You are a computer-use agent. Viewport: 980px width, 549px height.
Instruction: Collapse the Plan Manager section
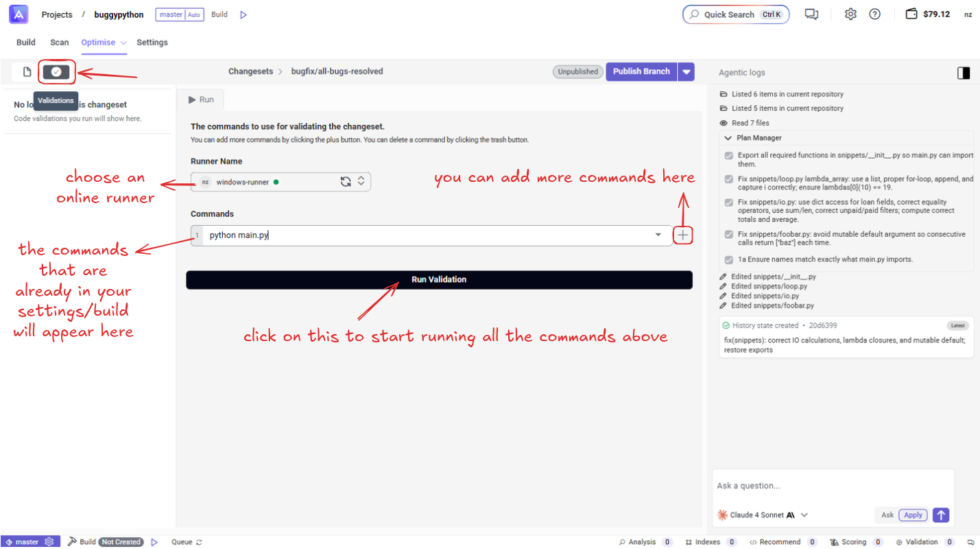pyautogui.click(x=728, y=138)
